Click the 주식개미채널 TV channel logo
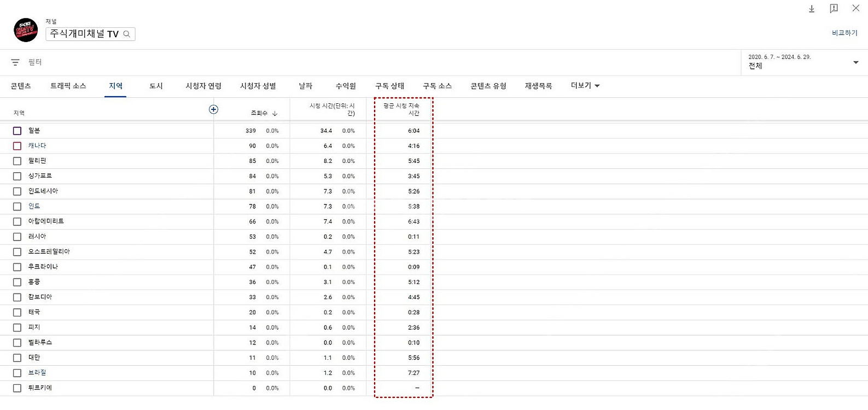The height and width of the screenshot is (410, 868). click(26, 30)
